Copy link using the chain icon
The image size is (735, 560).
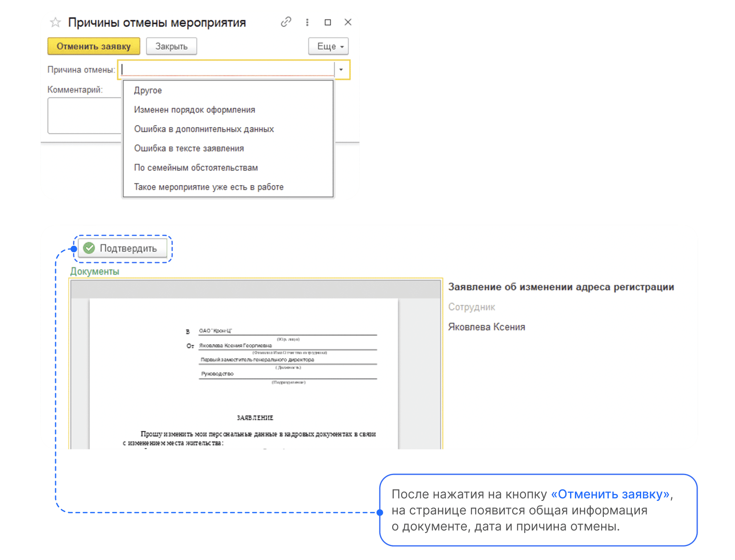[286, 22]
